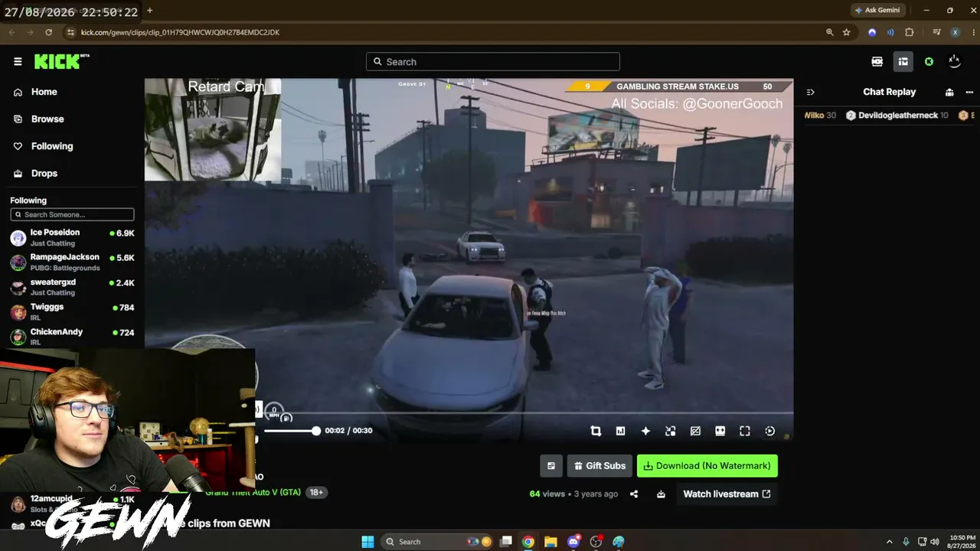Open Discord from the taskbar

pyautogui.click(x=573, y=542)
